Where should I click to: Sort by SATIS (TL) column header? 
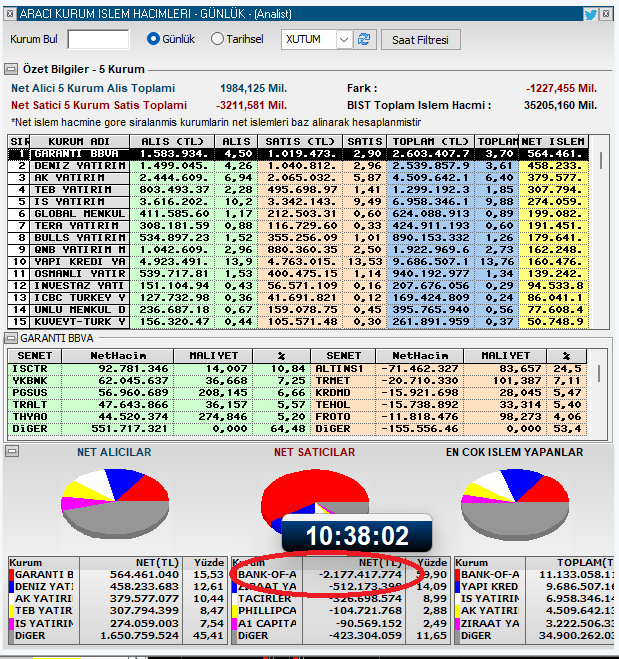300,142
